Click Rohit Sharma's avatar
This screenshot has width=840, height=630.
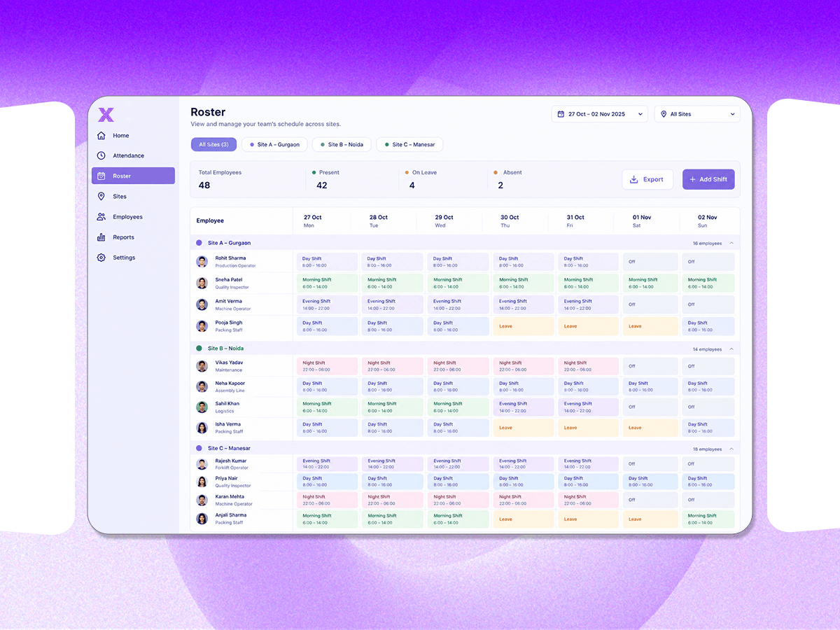(202, 262)
